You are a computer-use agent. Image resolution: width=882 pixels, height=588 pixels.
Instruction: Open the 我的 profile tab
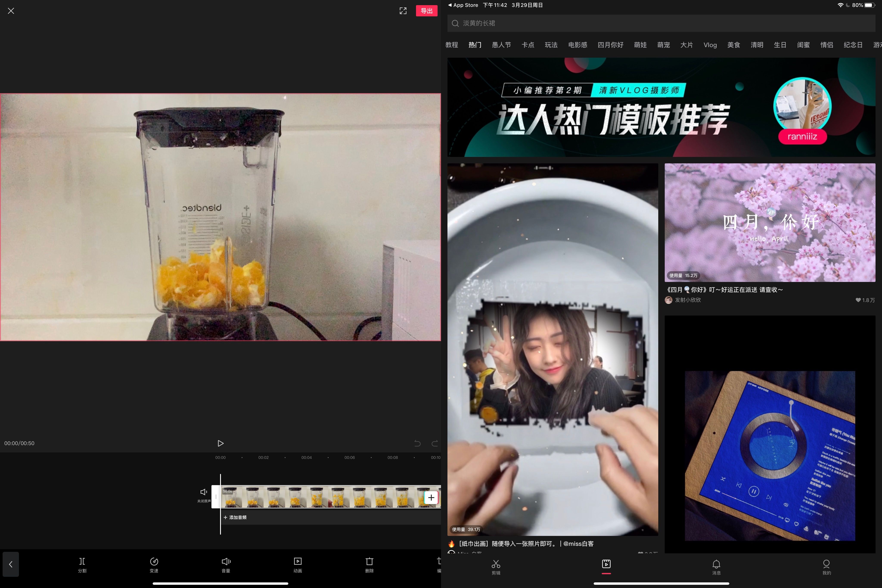[826, 567]
